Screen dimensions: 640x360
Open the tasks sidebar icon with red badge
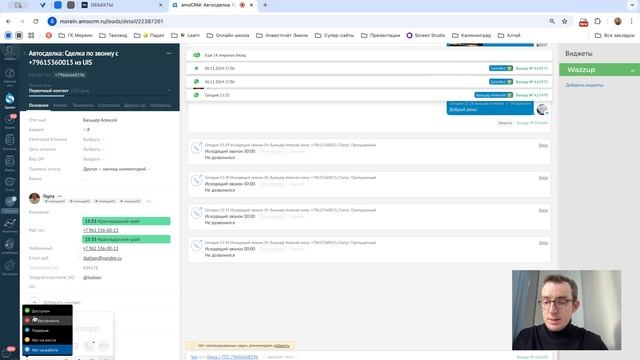click(x=9, y=121)
